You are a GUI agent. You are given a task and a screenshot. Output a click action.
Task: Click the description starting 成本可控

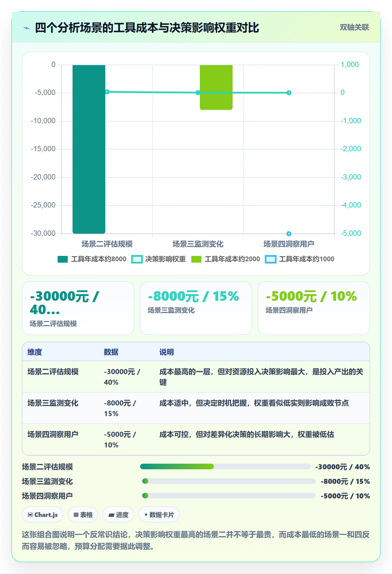point(247,434)
